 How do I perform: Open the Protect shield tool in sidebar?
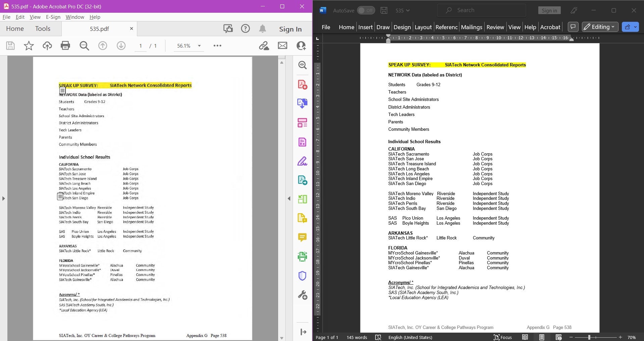click(x=302, y=276)
